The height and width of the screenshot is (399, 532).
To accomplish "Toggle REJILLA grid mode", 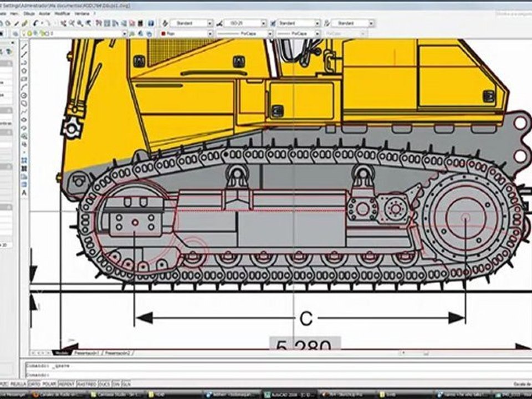I will pos(18,384).
